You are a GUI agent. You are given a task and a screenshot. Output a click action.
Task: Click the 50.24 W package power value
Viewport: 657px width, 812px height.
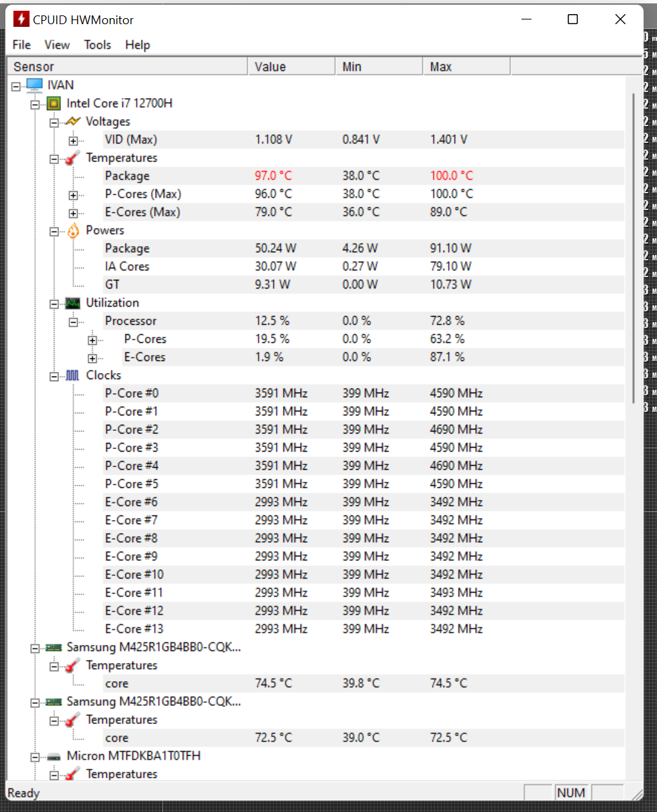(x=275, y=248)
